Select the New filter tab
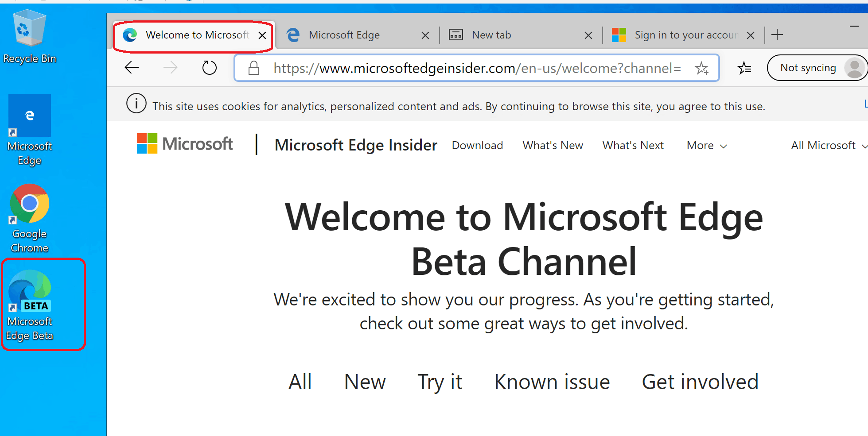The width and height of the screenshot is (868, 436). 365,382
